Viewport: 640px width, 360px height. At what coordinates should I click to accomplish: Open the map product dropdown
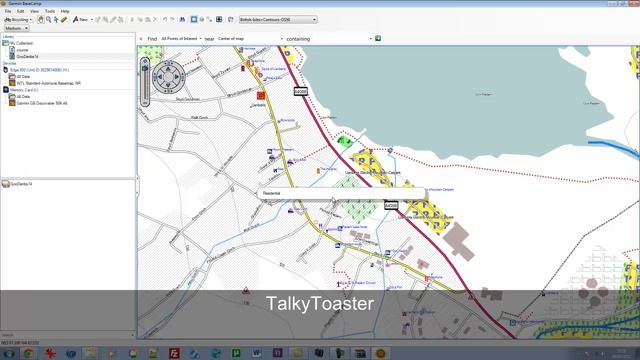(x=278, y=20)
